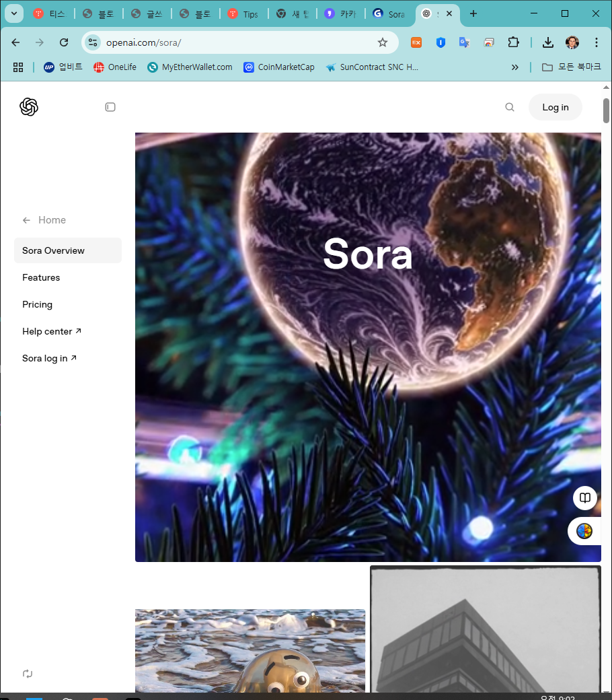Expand hidden bookmarks with the double chevron

click(x=514, y=67)
